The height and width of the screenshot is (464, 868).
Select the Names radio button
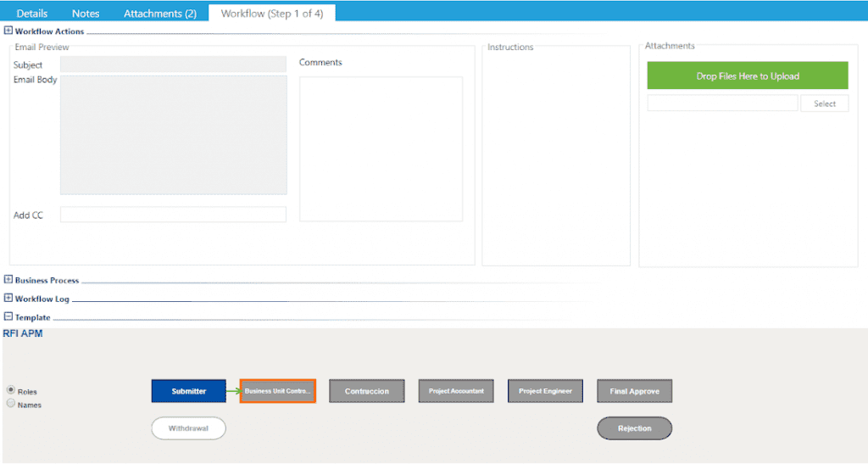click(11, 404)
